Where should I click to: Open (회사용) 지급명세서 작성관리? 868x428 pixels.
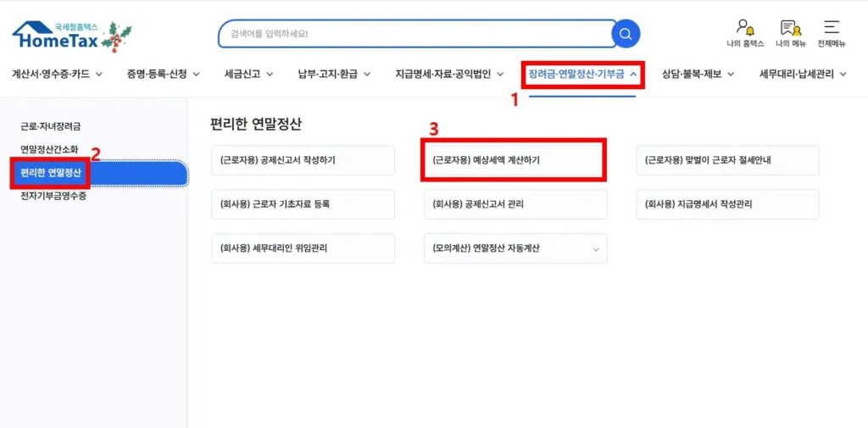(x=728, y=204)
